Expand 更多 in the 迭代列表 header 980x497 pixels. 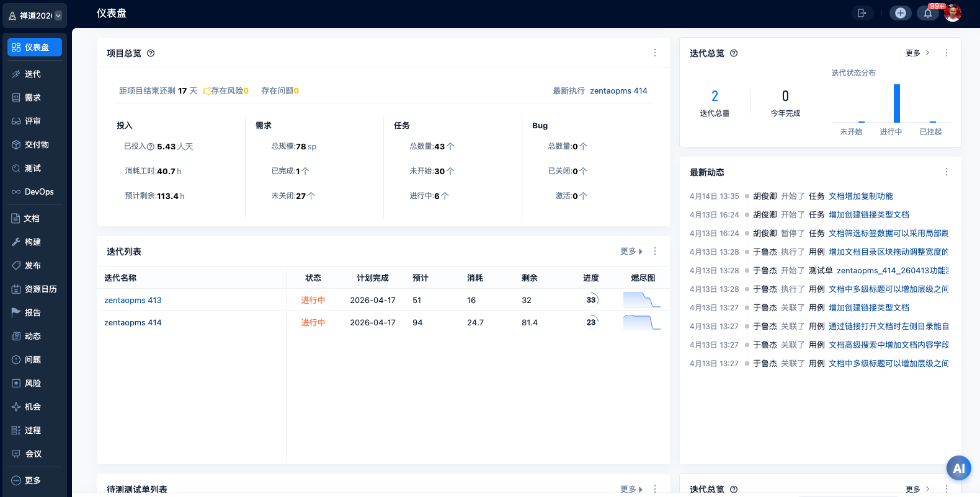(x=631, y=252)
